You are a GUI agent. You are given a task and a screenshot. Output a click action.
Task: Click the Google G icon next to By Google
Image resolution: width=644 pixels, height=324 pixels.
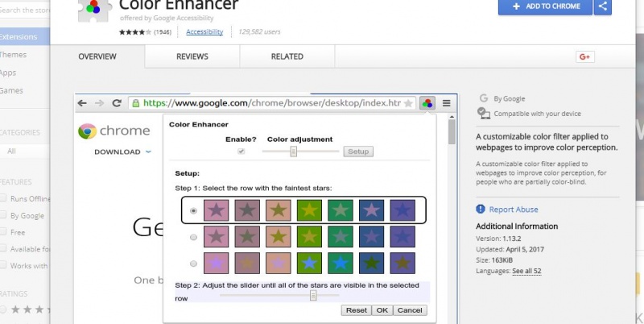point(484,98)
